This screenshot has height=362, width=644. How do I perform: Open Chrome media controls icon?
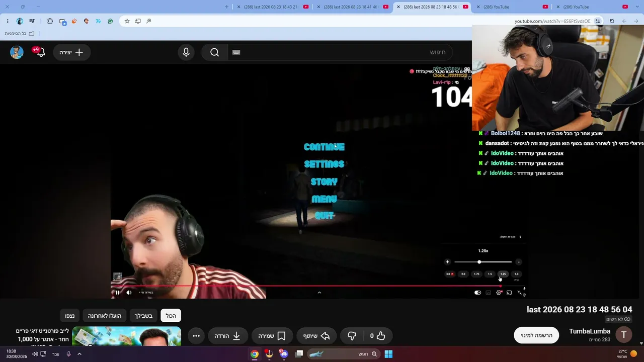(x=32, y=21)
